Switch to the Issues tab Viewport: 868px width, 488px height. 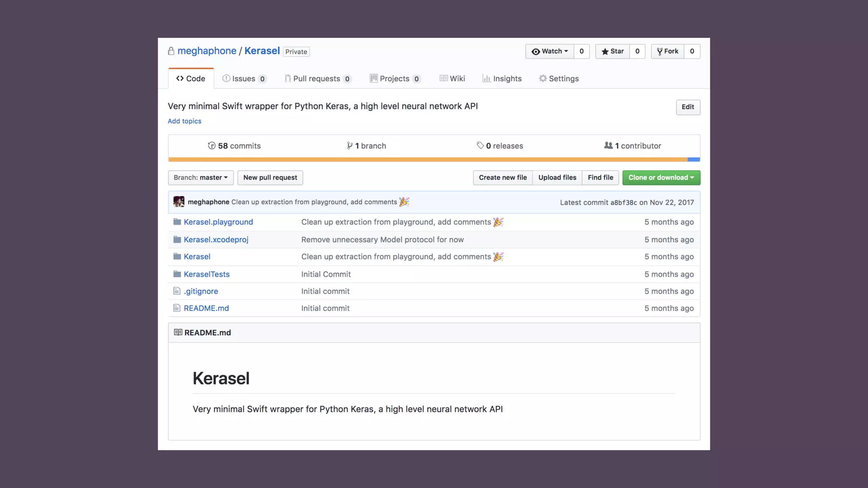244,79
